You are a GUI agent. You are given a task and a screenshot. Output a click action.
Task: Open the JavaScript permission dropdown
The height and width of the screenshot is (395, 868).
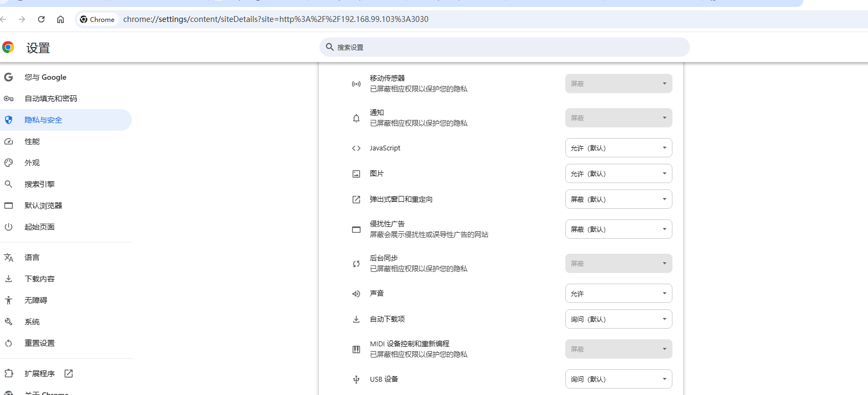[618, 148]
